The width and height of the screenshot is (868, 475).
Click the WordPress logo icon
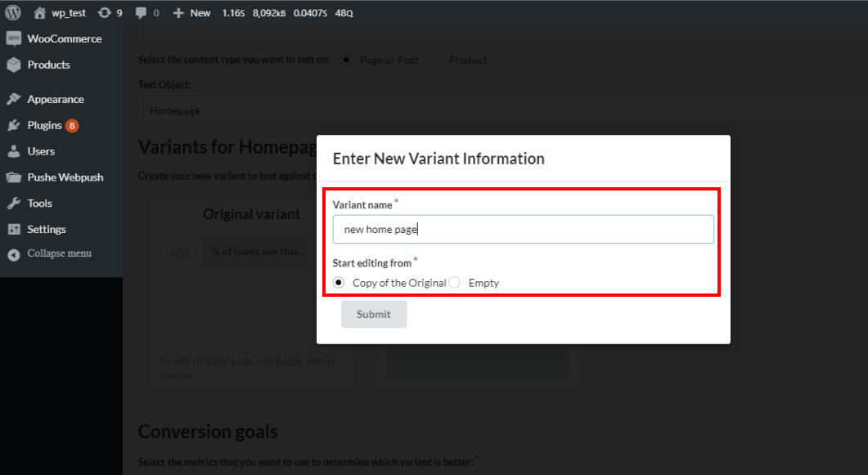tap(13, 12)
